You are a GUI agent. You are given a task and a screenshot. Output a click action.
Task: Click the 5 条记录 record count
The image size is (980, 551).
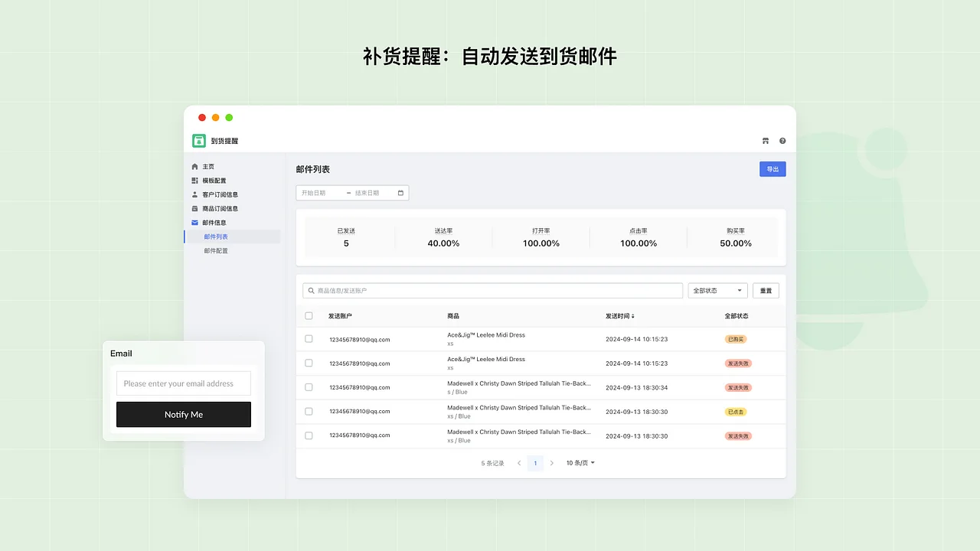[492, 463]
